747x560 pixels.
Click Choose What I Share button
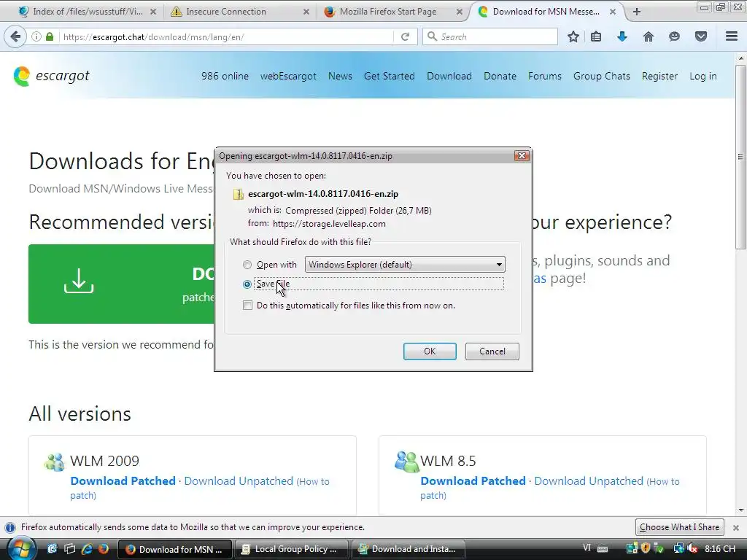[x=679, y=527]
